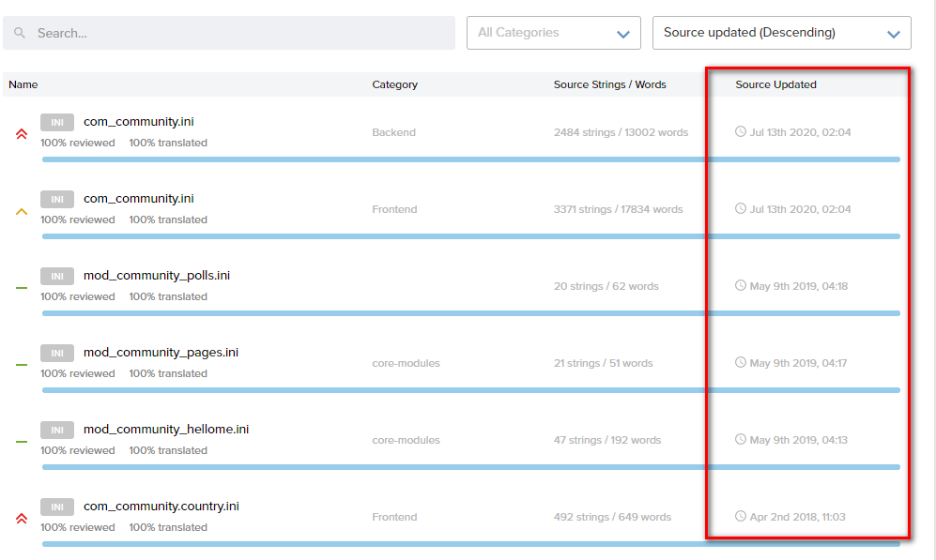Click orange chevron priority icon for Frontend com_community.ini

pyautogui.click(x=22, y=212)
